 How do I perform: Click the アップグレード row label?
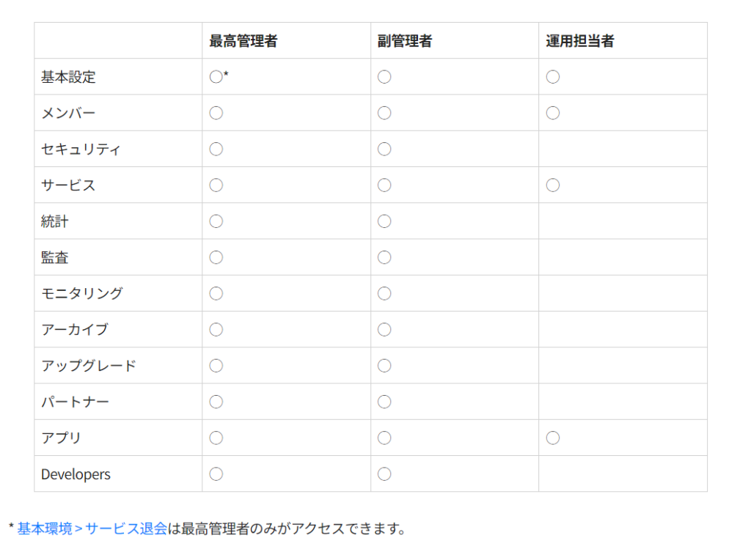[x=89, y=366]
